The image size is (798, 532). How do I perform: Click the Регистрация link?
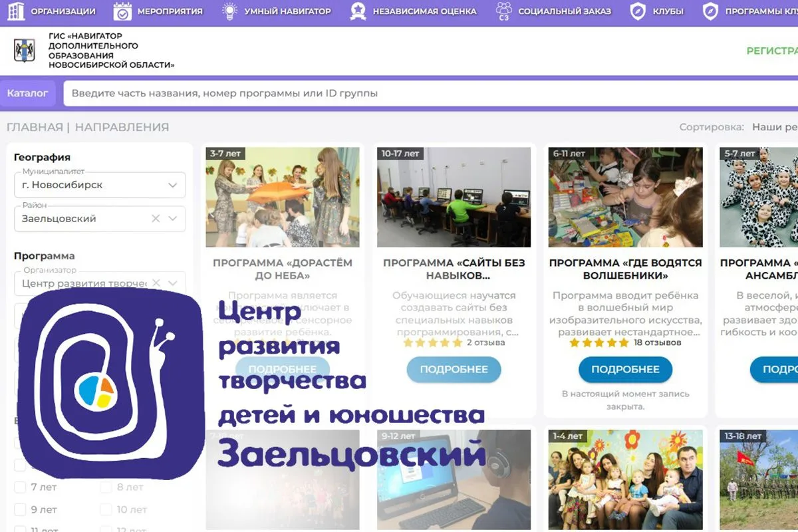click(x=772, y=51)
